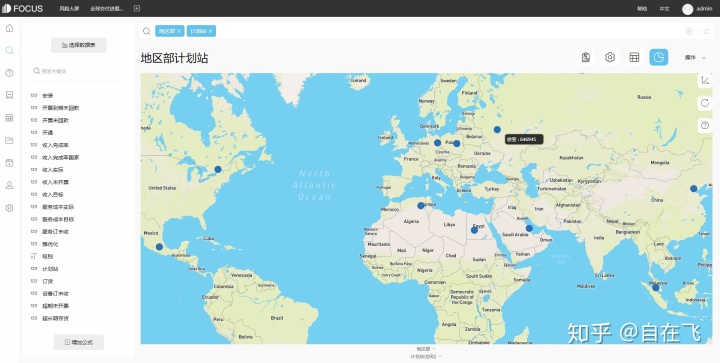Select the 收入完成率国家 column
Screen dimensions: 720x363
pos(61,157)
